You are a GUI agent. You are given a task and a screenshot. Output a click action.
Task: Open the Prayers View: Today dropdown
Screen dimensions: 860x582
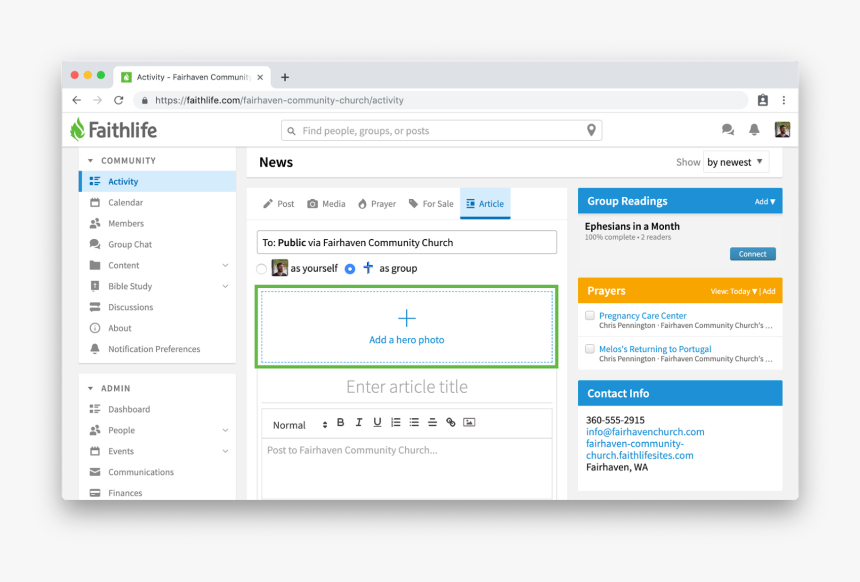click(x=733, y=291)
